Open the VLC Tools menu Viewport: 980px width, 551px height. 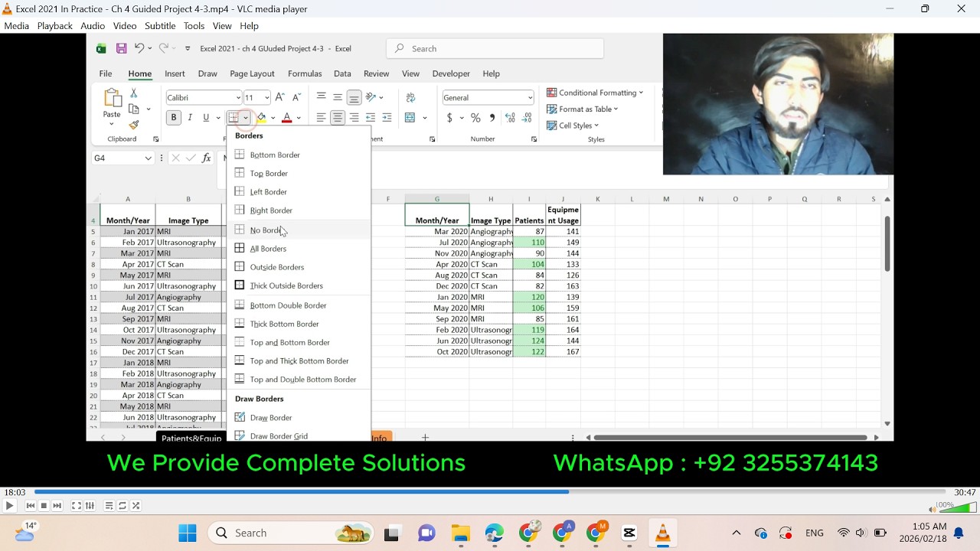(194, 26)
